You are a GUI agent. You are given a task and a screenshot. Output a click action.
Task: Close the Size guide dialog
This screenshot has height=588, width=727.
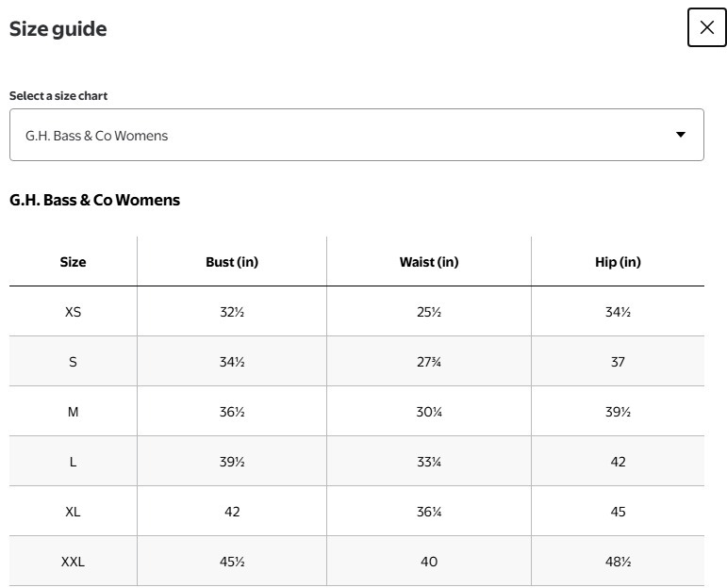[706, 27]
